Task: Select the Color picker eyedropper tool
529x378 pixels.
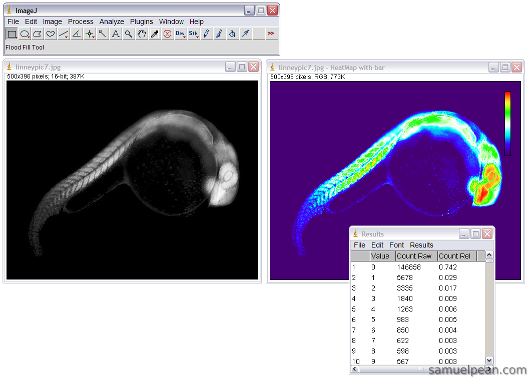Action: click(x=155, y=34)
